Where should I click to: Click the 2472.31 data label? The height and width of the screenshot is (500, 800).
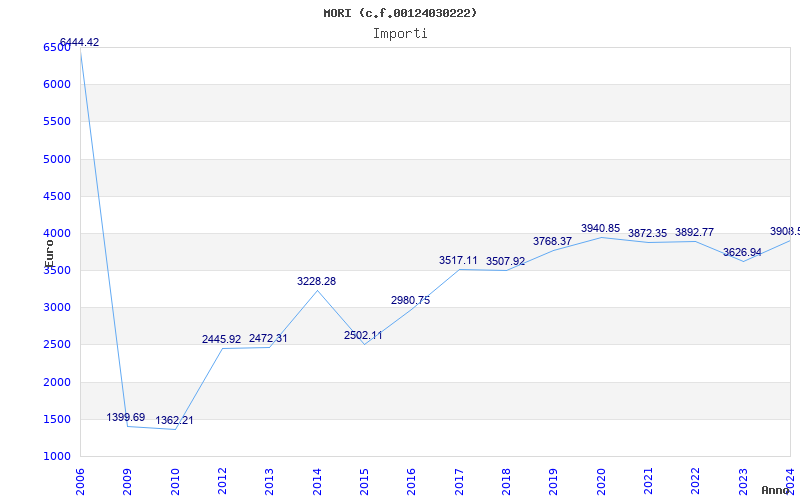pos(268,338)
